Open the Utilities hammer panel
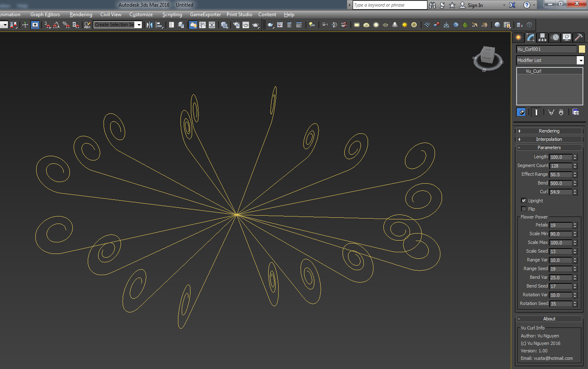Image resolution: width=588 pixels, height=369 pixels. pos(578,37)
